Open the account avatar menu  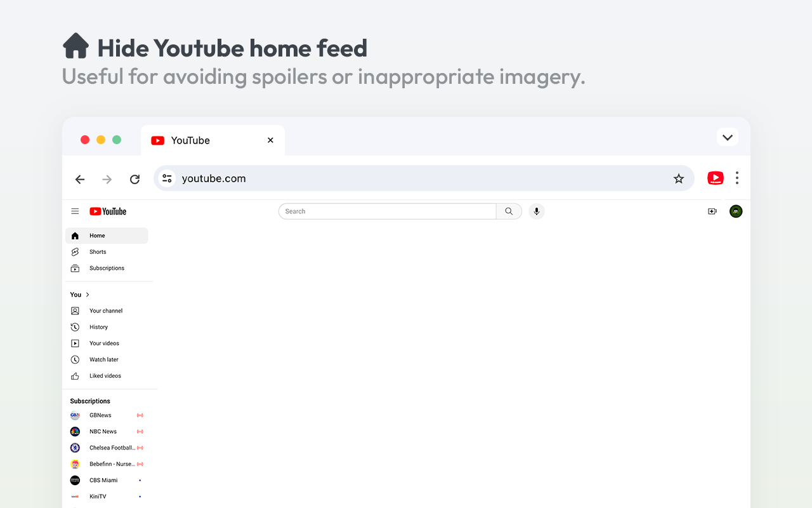click(x=736, y=211)
